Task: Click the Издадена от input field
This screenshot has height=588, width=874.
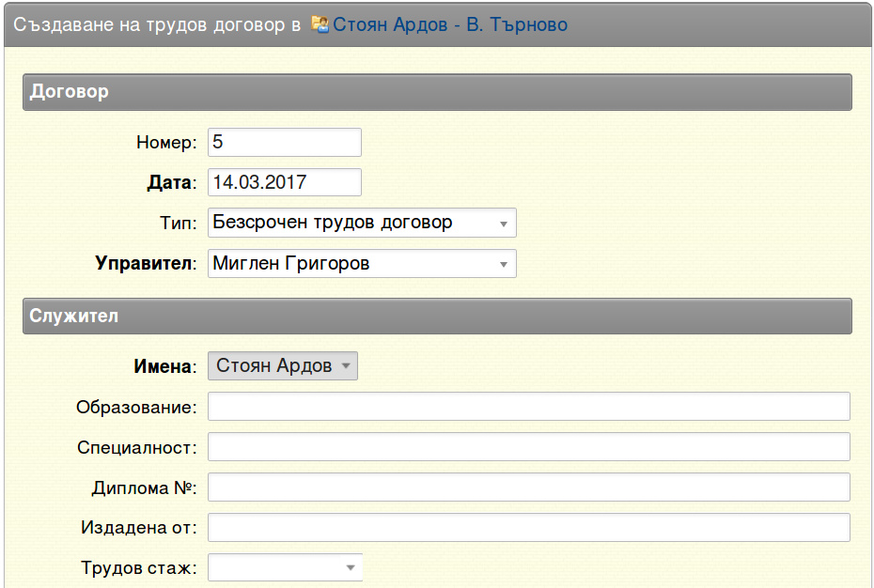Action: click(528, 527)
